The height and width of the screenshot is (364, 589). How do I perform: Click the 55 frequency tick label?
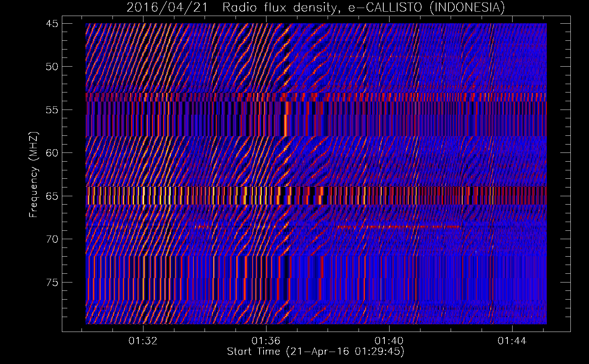click(52, 110)
